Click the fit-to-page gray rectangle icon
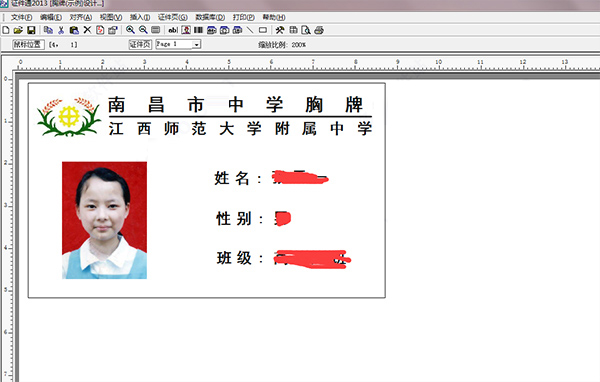Viewport: 600px width, 382px height. 155,30
